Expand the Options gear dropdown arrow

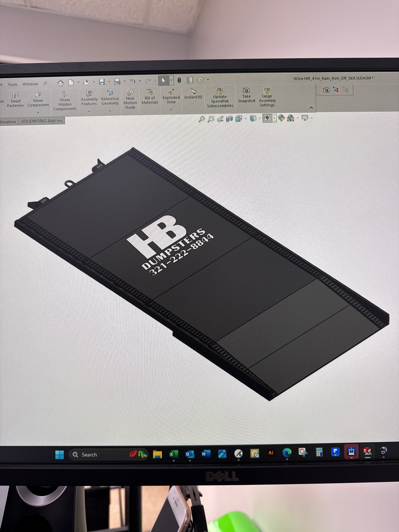tap(208, 80)
